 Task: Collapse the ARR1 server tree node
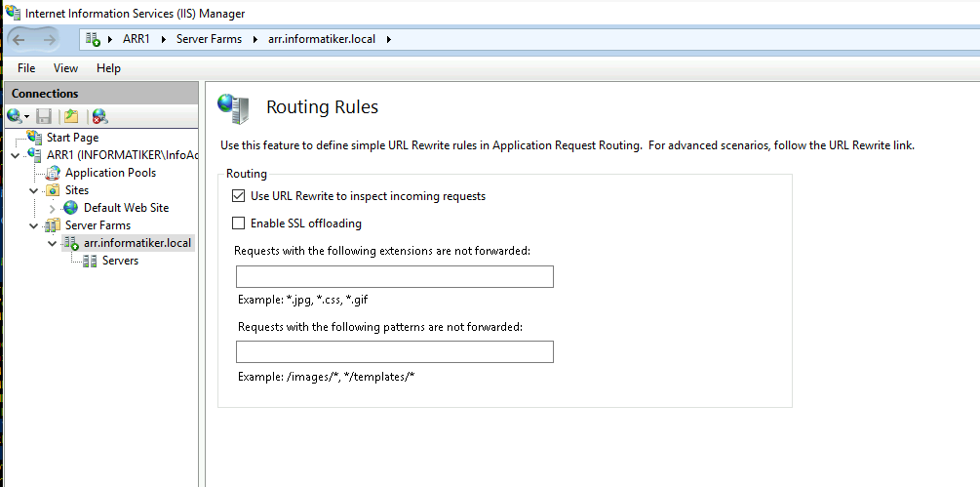tap(17, 156)
